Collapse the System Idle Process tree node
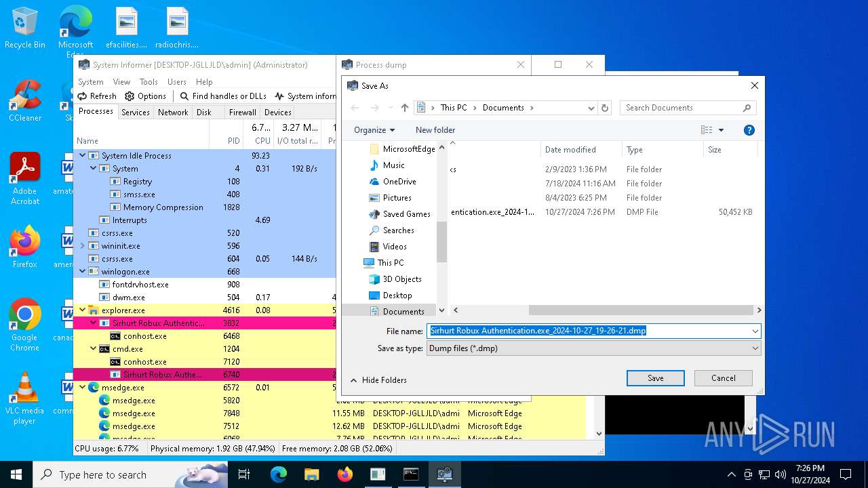The height and width of the screenshot is (488, 868). point(83,156)
